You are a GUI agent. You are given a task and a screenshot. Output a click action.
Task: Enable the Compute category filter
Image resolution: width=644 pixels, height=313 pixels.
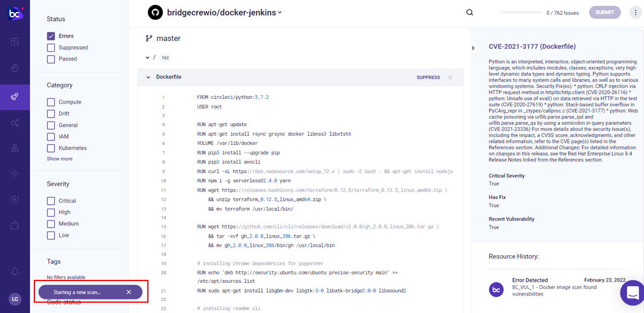51,102
